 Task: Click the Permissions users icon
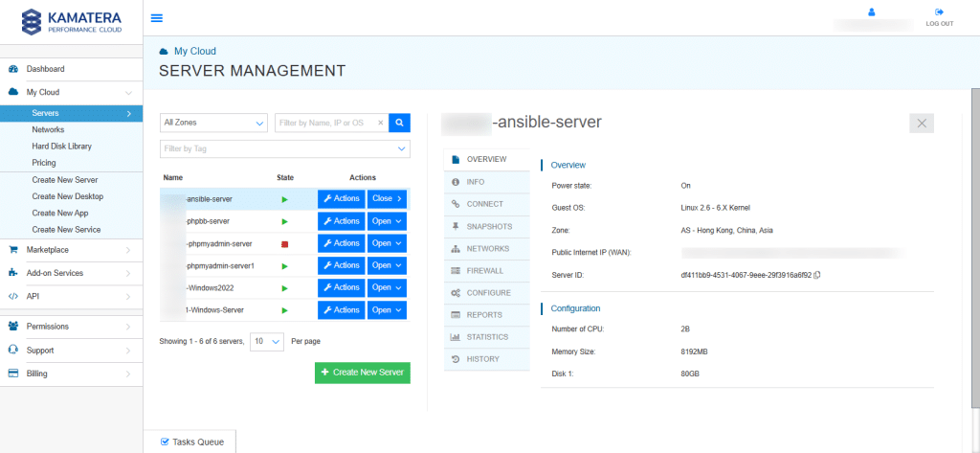pyautogui.click(x=13, y=326)
